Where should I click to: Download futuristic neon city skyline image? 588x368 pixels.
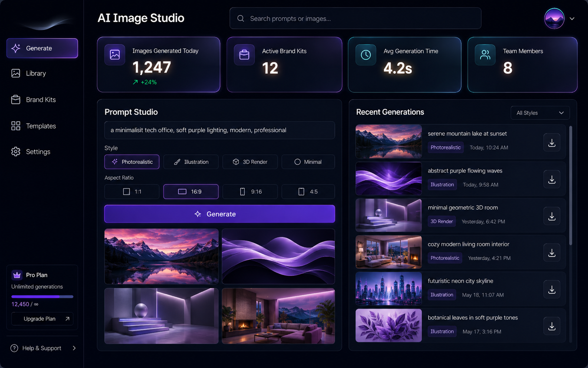(552, 290)
